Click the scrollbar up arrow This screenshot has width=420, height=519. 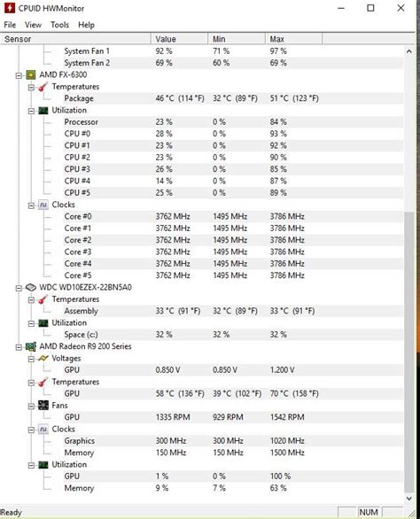pyautogui.click(x=409, y=51)
